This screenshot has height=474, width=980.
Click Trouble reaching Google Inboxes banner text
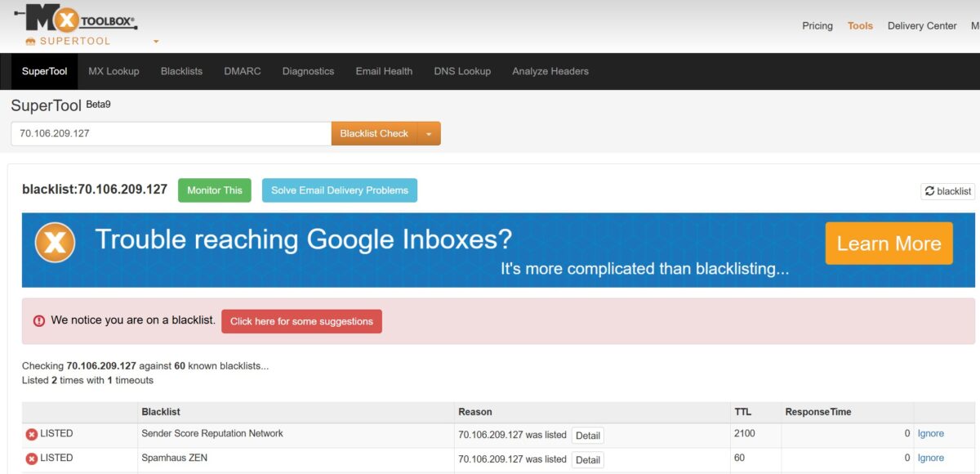click(x=304, y=239)
